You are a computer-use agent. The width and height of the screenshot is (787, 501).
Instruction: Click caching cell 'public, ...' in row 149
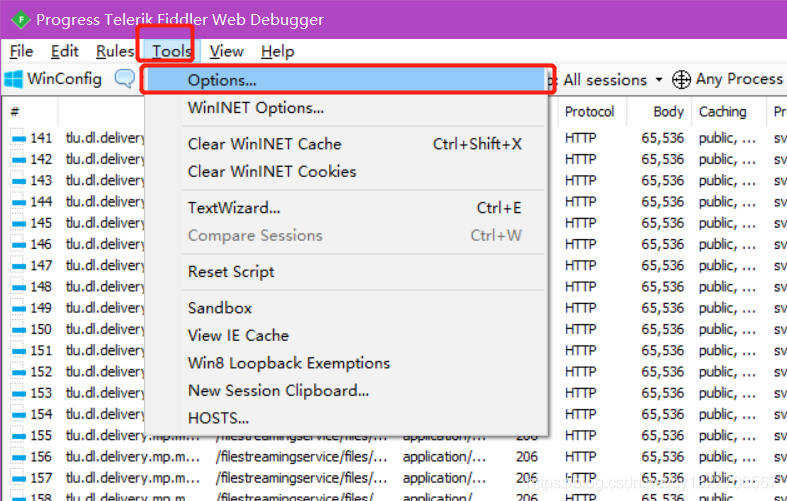tap(727, 308)
